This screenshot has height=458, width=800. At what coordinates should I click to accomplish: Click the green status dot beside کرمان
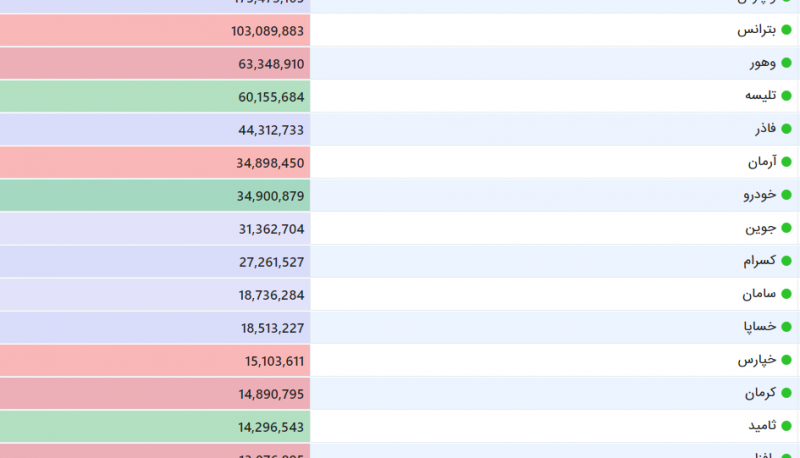[786, 393]
